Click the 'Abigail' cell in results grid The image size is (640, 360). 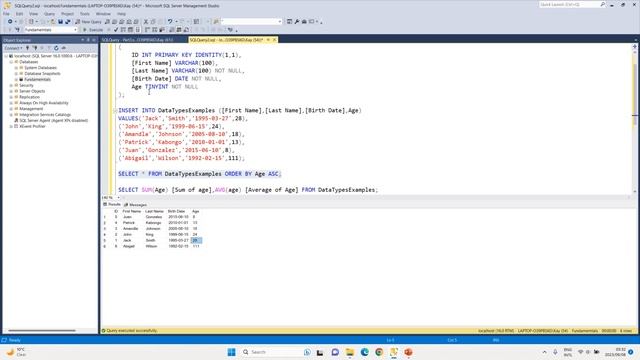click(x=129, y=246)
